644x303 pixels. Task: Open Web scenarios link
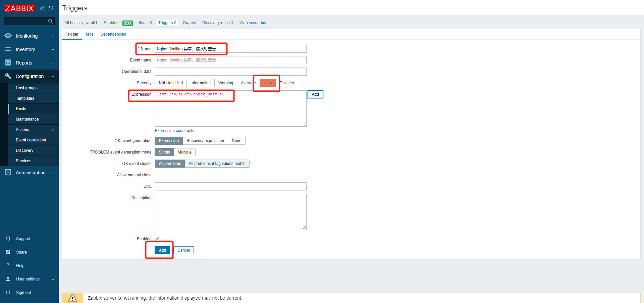pos(253,23)
